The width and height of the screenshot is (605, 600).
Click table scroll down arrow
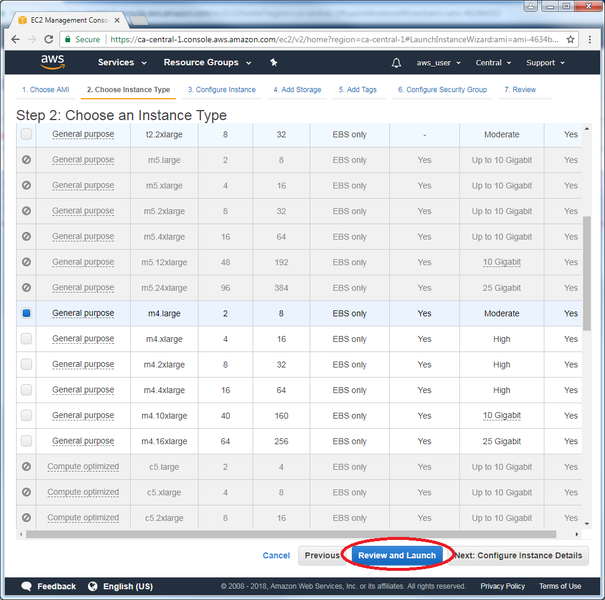pos(586,524)
